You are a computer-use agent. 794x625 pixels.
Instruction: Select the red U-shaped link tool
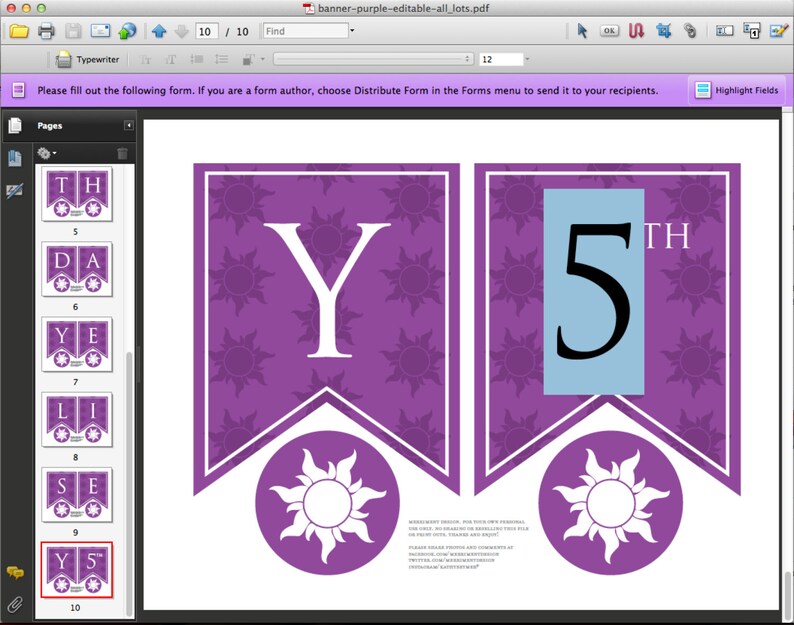(637, 31)
